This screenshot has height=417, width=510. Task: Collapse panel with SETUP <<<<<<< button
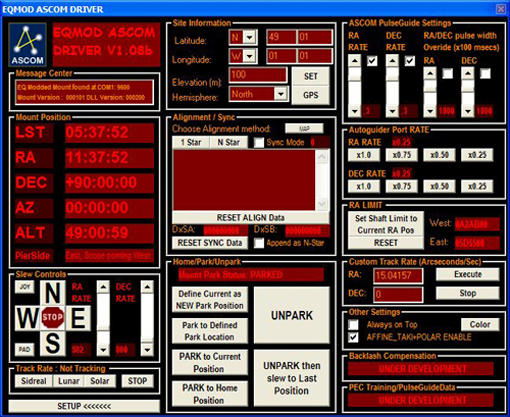click(x=84, y=406)
